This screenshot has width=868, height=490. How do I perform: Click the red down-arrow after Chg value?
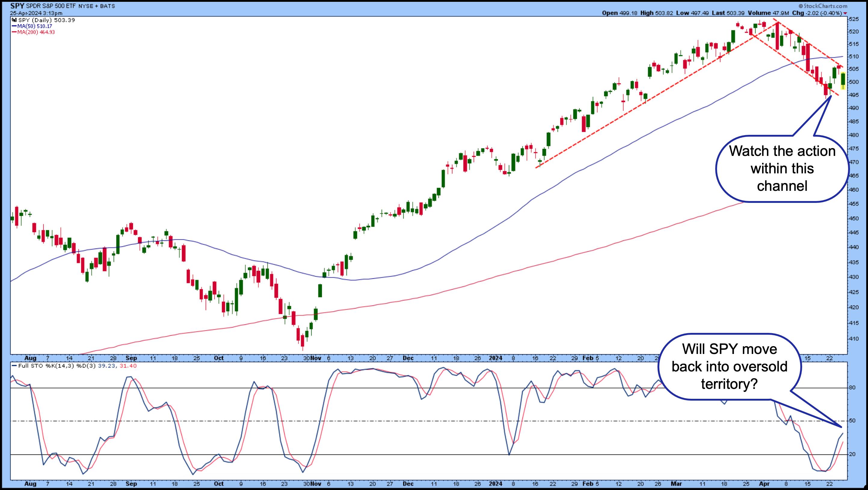845,13
